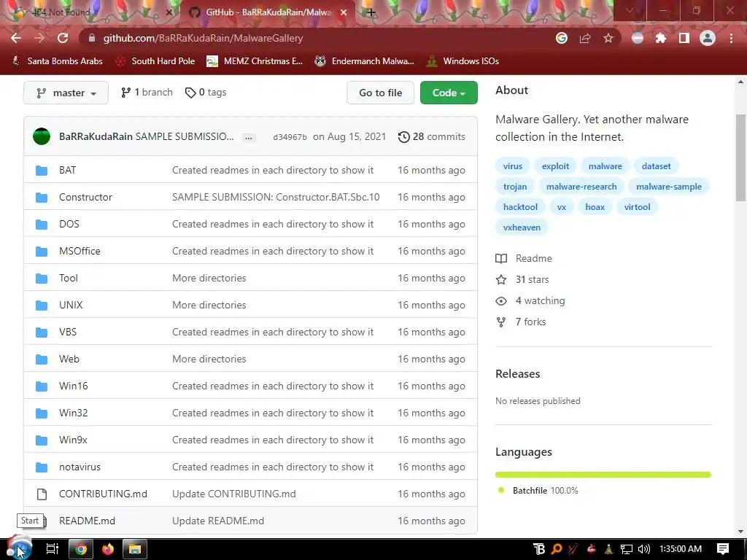Screen dimensions: 747x560
Task: Bookmark this page with the star icon
Action: pos(608,38)
